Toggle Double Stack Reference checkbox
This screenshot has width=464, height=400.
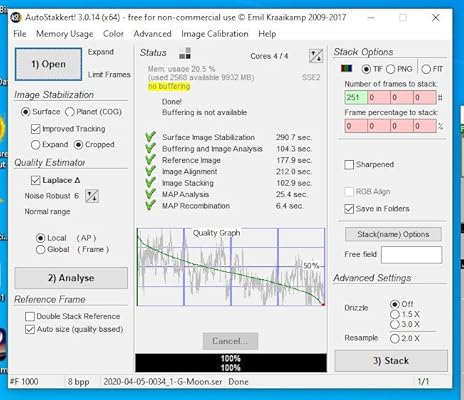pos(30,316)
